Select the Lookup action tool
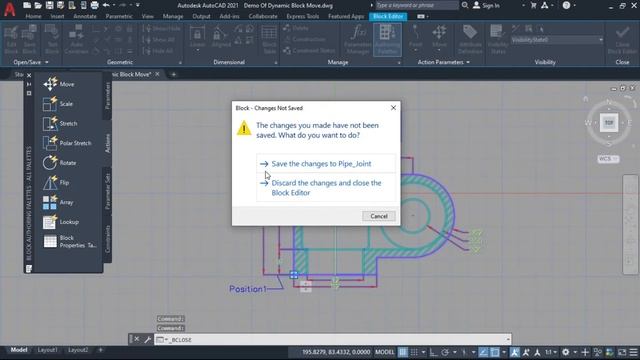 61,222
